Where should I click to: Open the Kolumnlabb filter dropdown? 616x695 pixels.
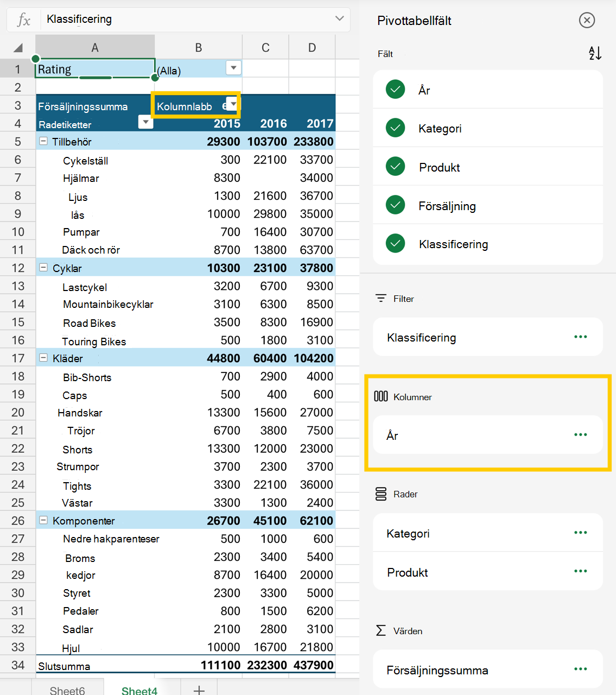[232, 103]
